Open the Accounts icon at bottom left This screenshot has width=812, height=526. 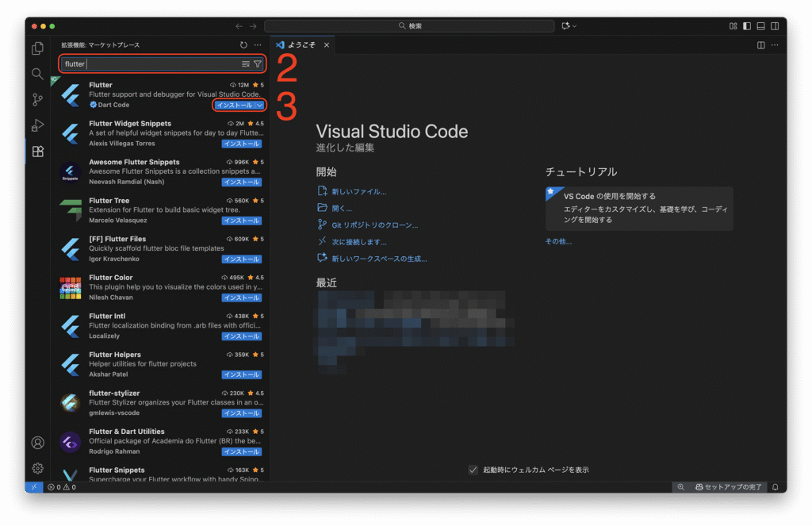tap(37, 443)
